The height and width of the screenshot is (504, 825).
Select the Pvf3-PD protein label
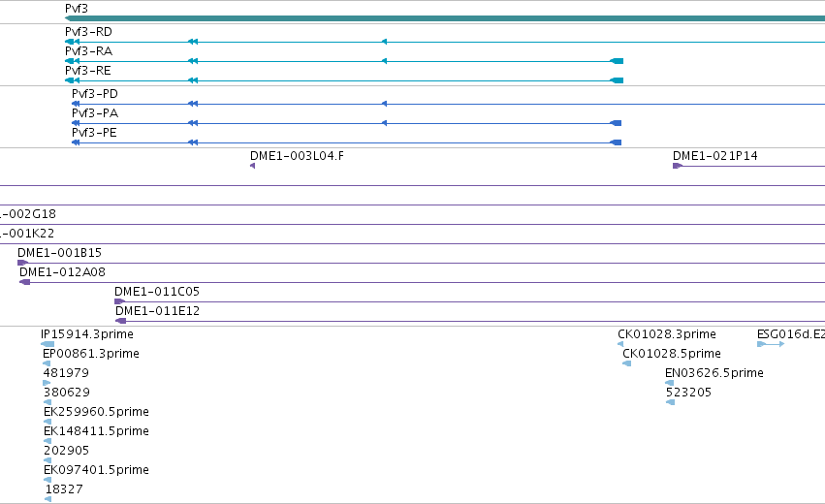95,94
